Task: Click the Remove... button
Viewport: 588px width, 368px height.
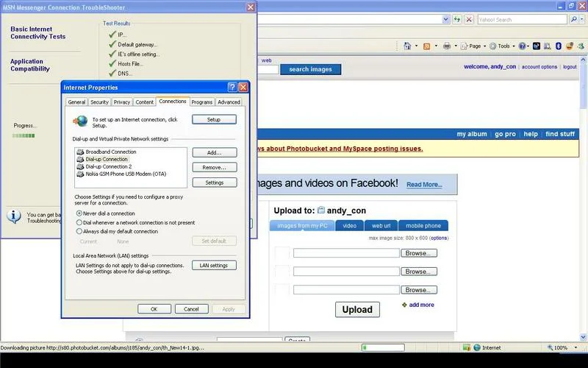Action: (x=215, y=168)
